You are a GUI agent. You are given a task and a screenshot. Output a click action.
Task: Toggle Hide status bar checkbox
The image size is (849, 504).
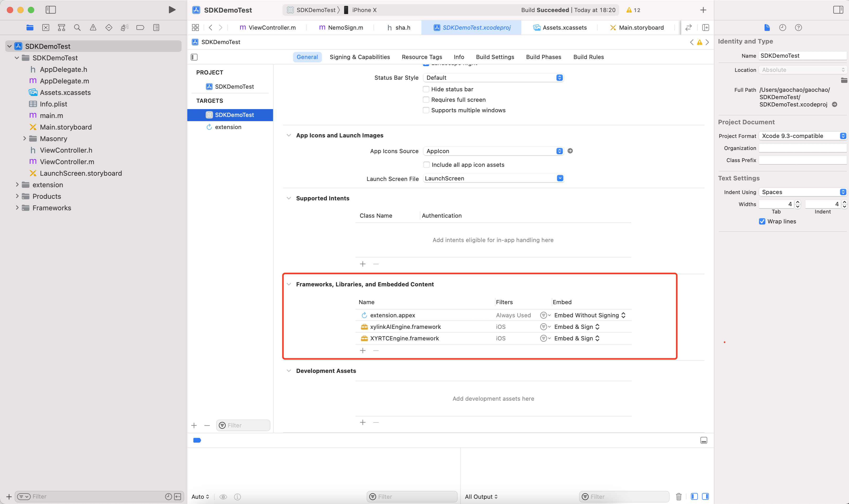coord(426,89)
